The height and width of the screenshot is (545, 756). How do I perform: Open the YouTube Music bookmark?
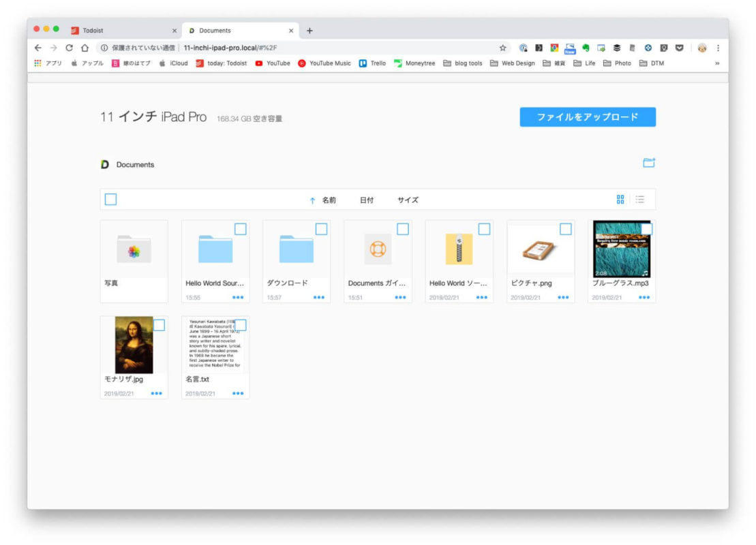[324, 63]
